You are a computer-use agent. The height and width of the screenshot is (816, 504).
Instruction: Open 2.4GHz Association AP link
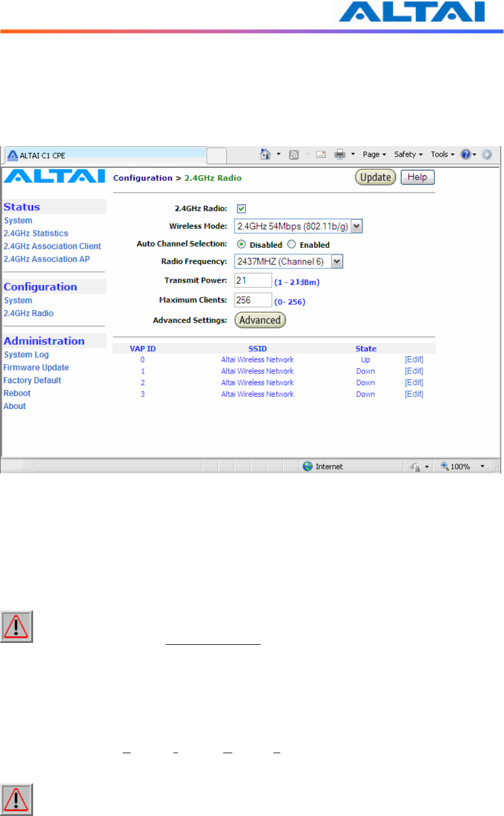47,259
